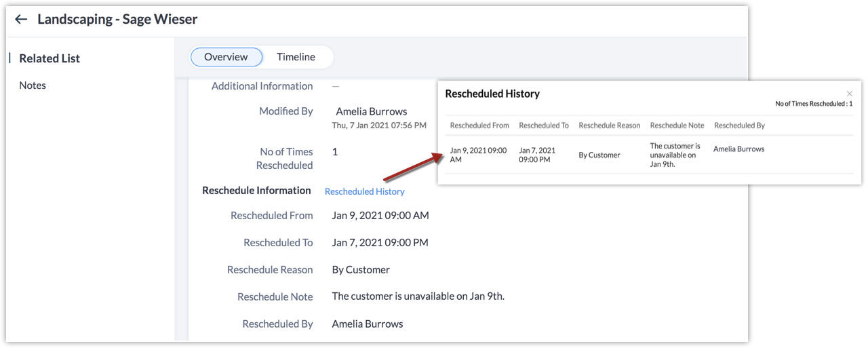Image resolution: width=868 pixels, height=348 pixels.
Task: Open Notes in the Related List
Action: pos(33,85)
